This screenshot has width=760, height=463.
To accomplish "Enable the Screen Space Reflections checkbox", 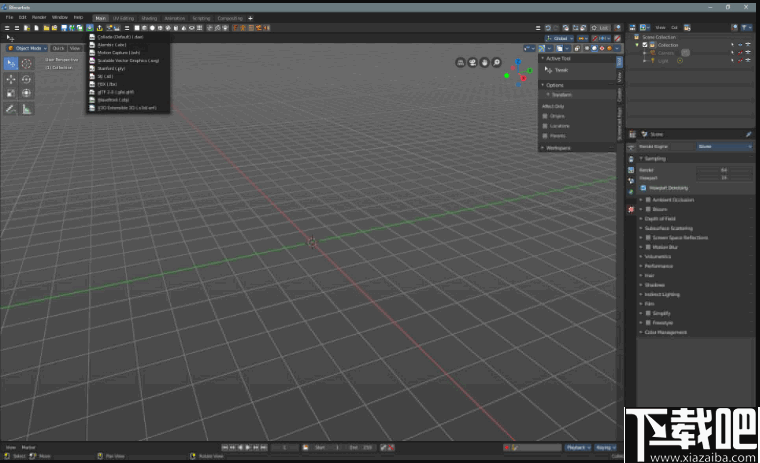I will point(648,238).
